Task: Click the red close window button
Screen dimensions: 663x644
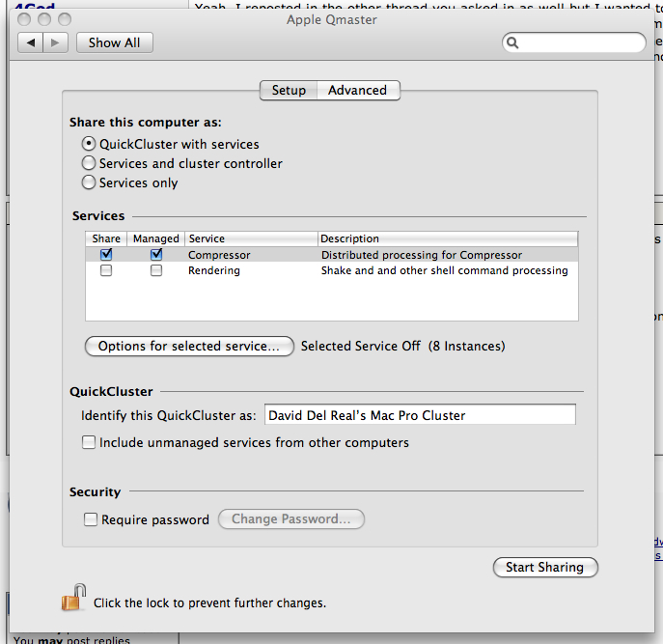Action: tap(24, 19)
